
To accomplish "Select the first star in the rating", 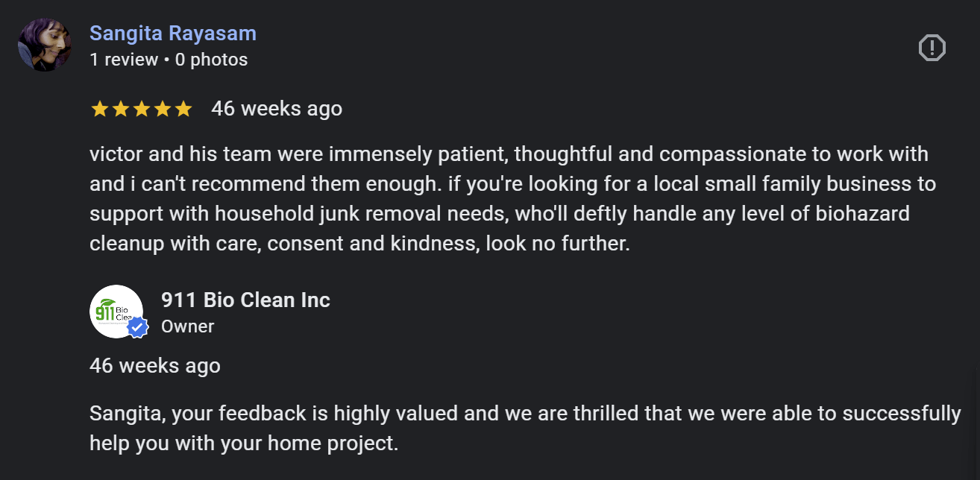I will [98, 108].
